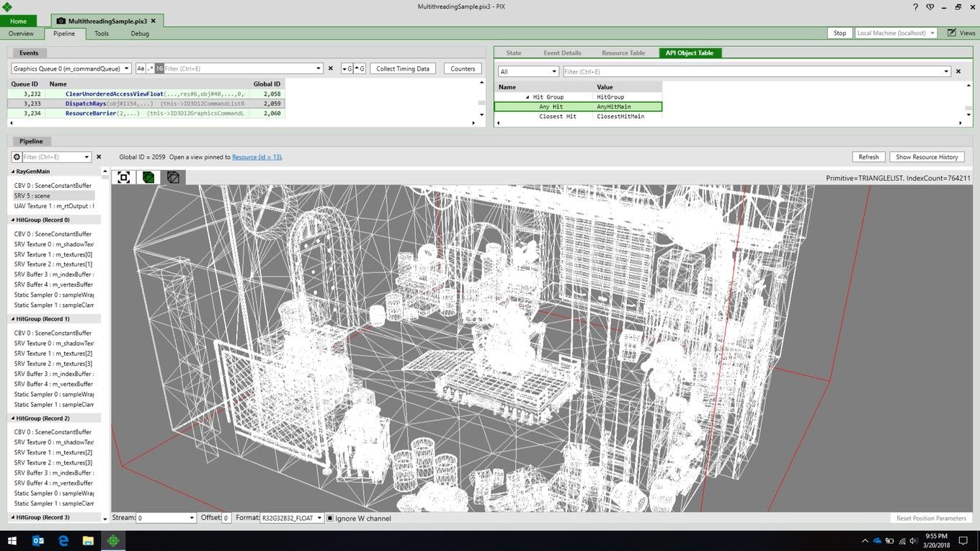Switch to the Tools tab

pos(102,33)
